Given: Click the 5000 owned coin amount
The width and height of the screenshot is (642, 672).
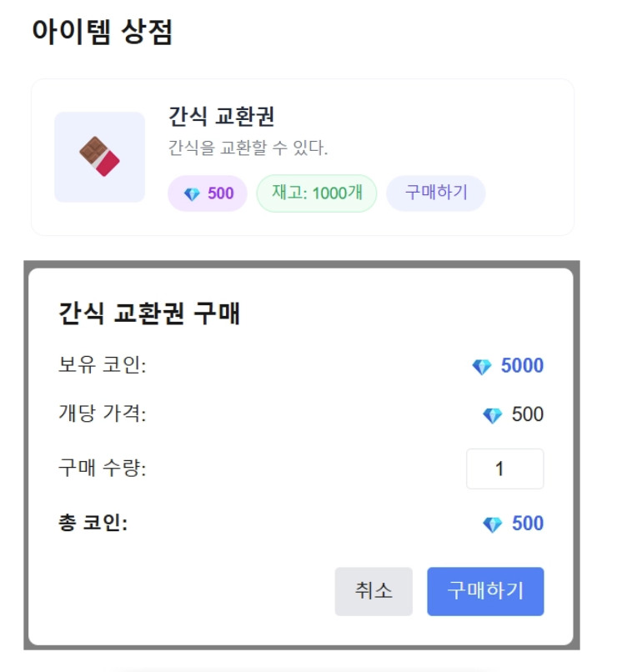Looking at the screenshot, I should click(522, 366).
